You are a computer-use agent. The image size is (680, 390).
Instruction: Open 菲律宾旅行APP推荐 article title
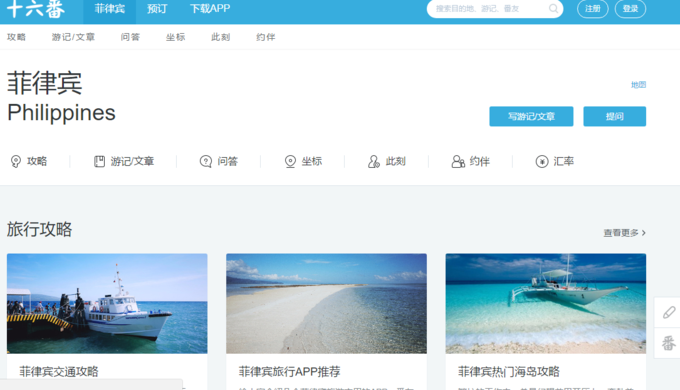(289, 371)
